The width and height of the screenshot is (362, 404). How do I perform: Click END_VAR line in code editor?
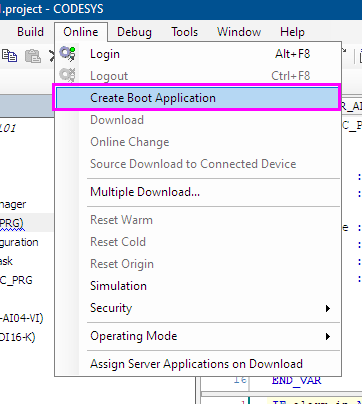coord(297,380)
